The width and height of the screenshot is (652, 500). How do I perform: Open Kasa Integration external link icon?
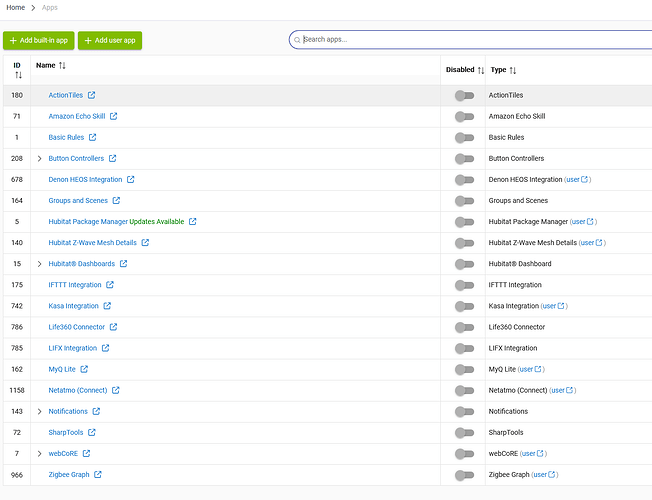tap(107, 306)
